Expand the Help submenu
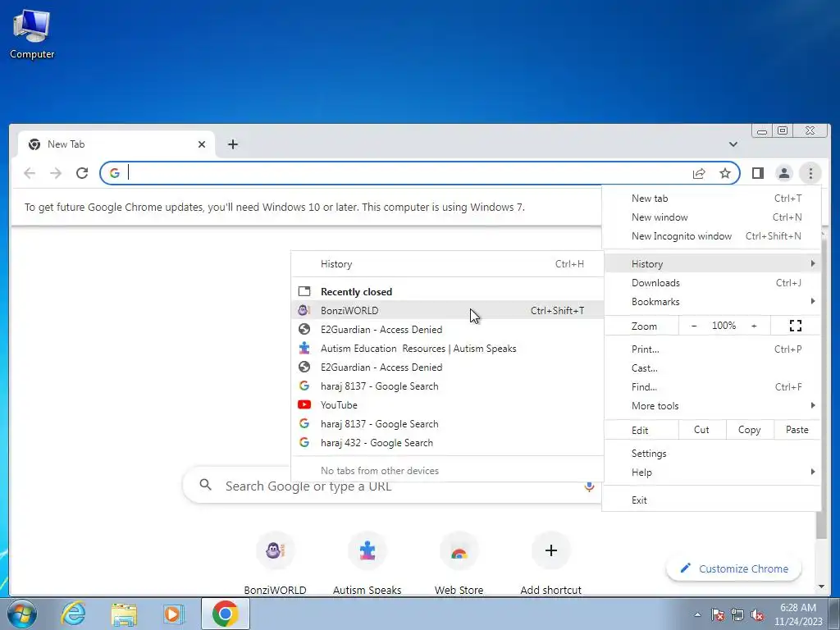The height and width of the screenshot is (630, 840). [711, 472]
